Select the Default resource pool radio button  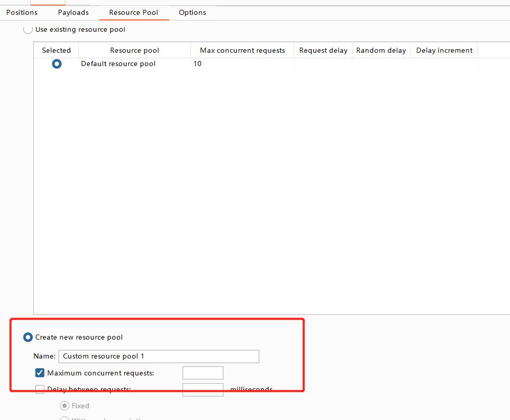pos(56,64)
